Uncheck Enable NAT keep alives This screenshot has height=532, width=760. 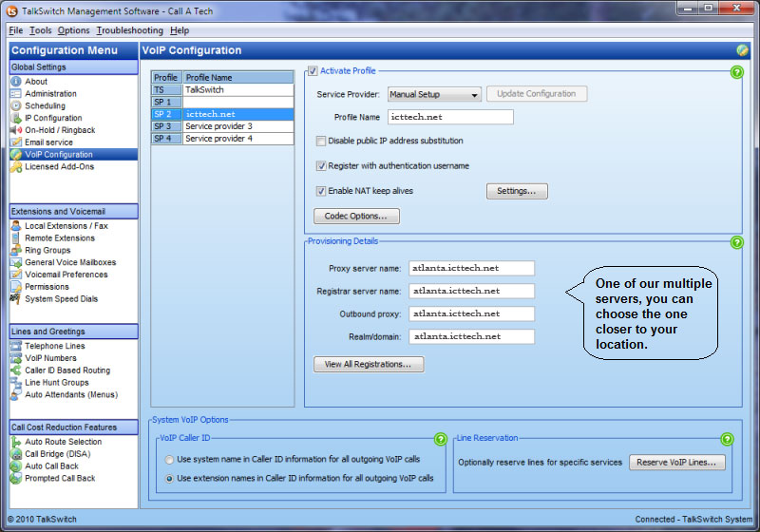pyautogui.click(x=321, y=191)
